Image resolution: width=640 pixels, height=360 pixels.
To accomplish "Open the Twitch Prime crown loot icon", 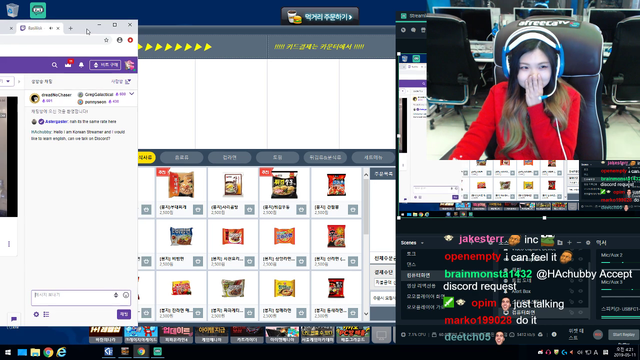I will (68, 64).
